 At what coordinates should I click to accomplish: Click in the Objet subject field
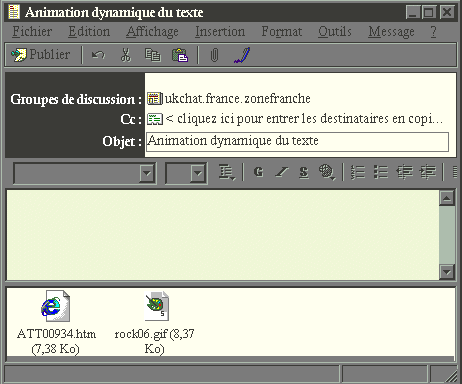pyautogui.click(x=297, y=142)
